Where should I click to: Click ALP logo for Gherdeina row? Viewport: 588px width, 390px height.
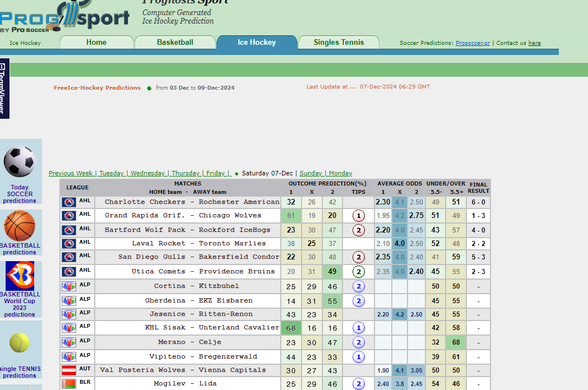coord(69,301)
